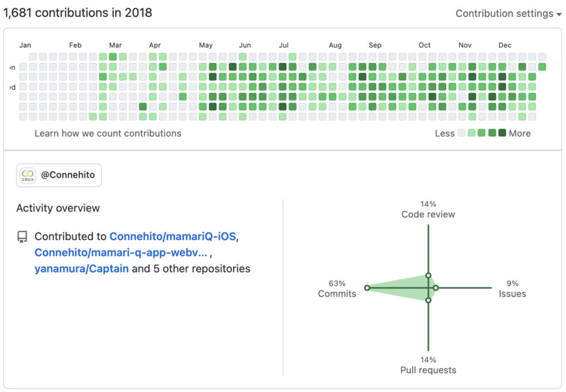Click the light green legend square

pyautogui.click(x=472, y=133)
